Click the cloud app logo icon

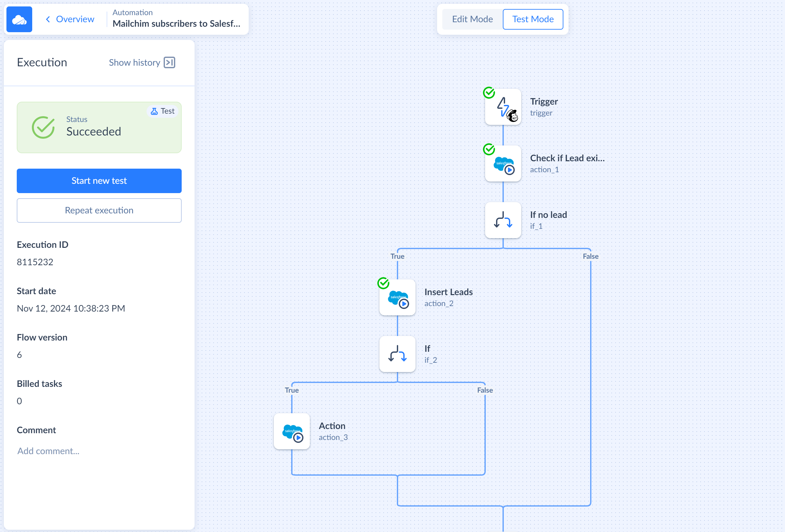19,19
